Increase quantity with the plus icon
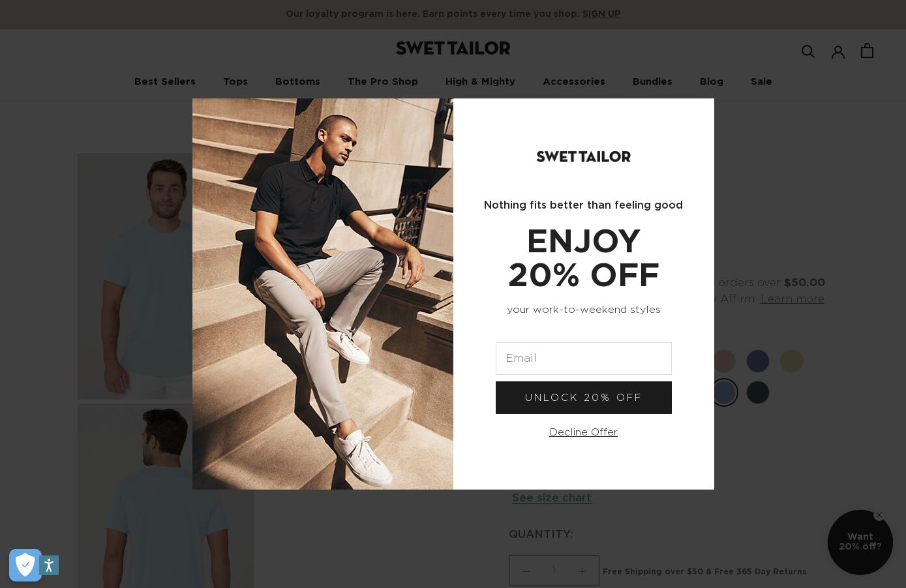 click(x=582, y=571)
